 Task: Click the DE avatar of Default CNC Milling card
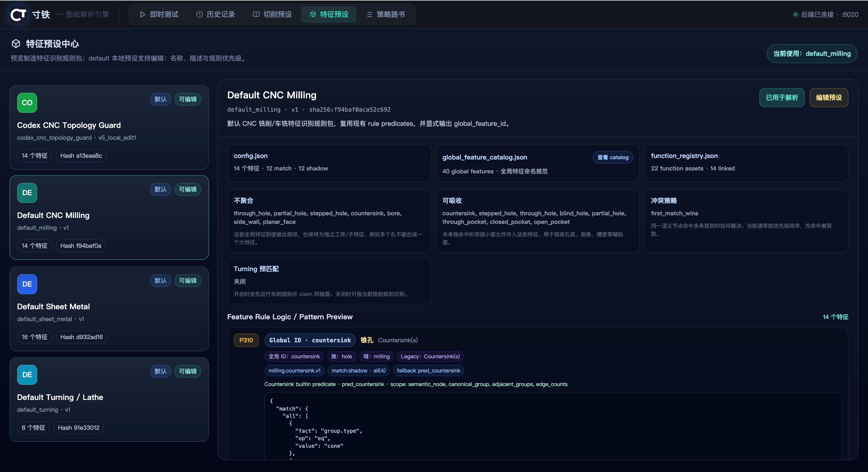[x=27, y=193]
